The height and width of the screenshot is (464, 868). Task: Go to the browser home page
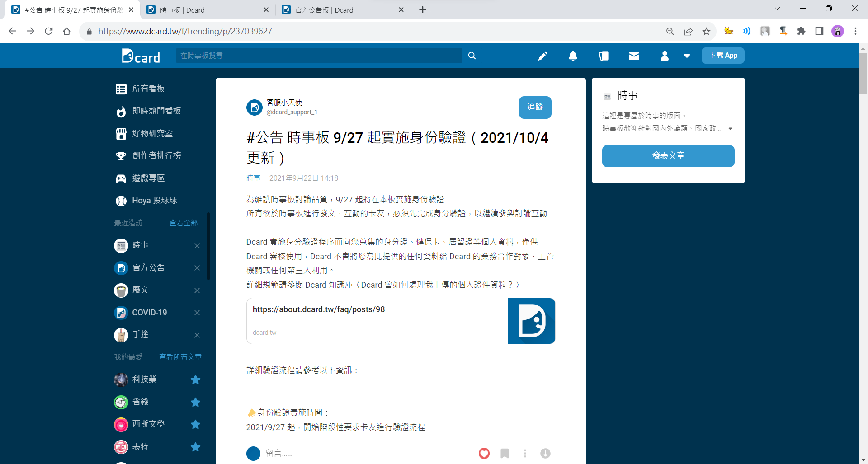point(67,31)
